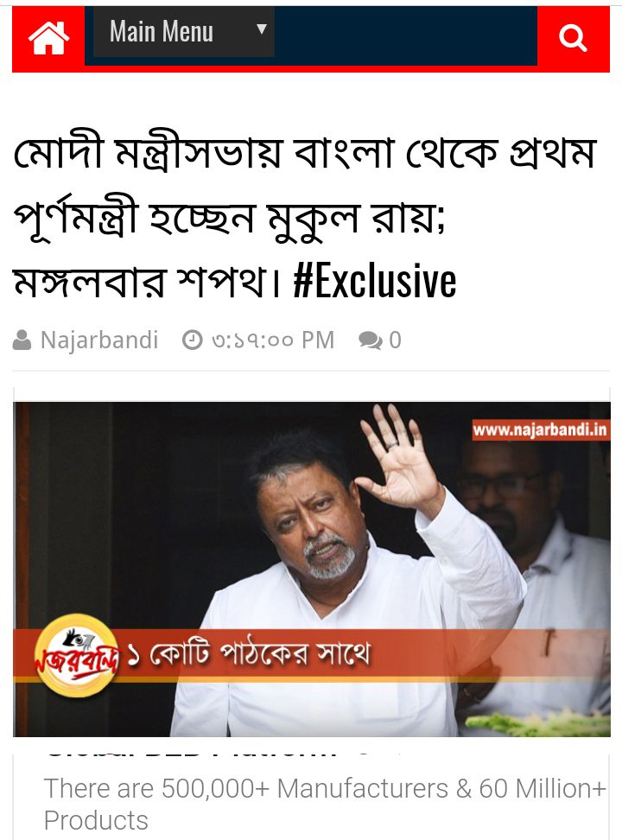The width and height of the screenshot is (622, 840).
Task: Open the search magnifier icon
Action: (573, 38)
